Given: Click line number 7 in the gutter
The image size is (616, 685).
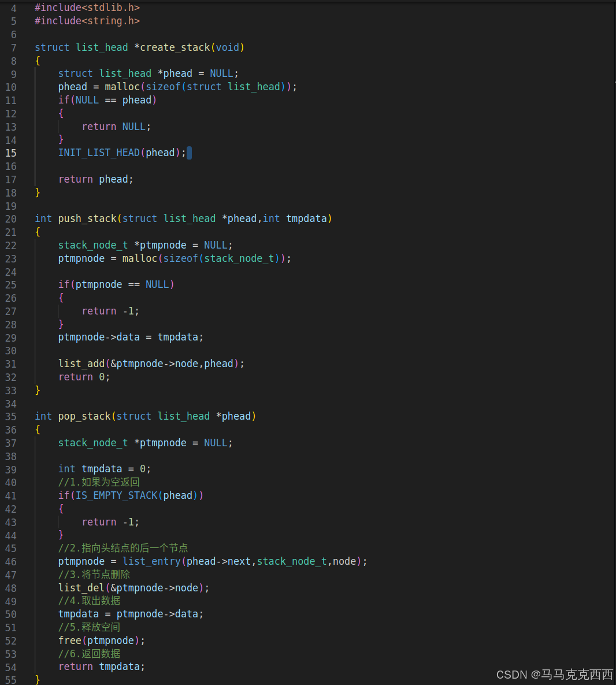Looking at the screenshot, I should click(13, 47).
